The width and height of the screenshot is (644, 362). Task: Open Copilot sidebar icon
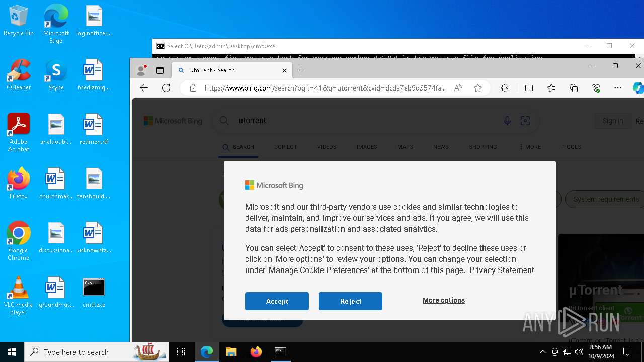638,88
